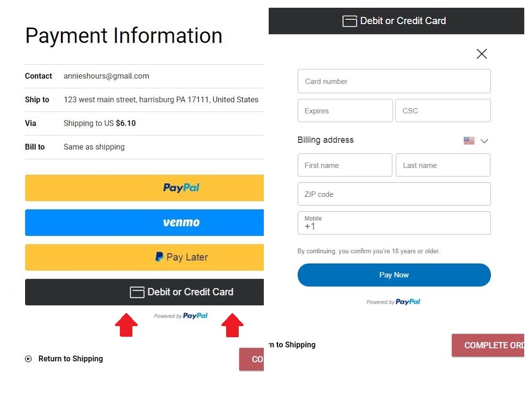Click Debit or Credit Card button in left panel
This screenshot has height=399, width=532.
click(145, 292)
